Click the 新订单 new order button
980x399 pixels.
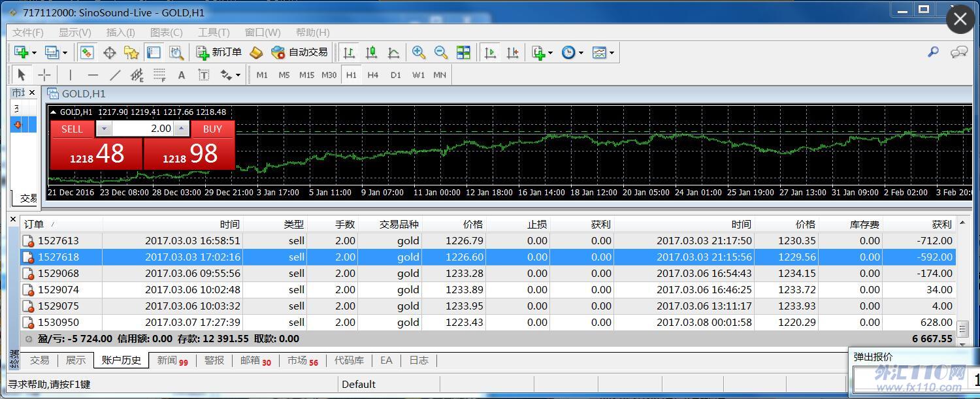tap(219, 52)
